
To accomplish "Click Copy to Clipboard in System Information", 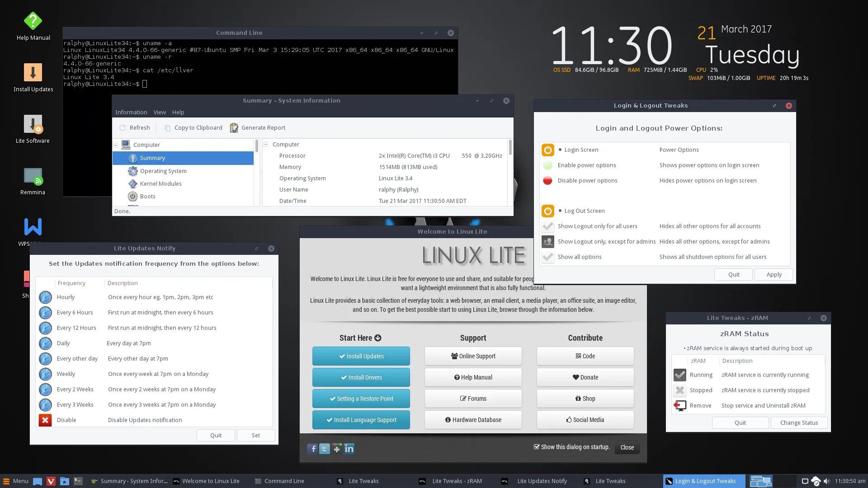I will point(193,128).
